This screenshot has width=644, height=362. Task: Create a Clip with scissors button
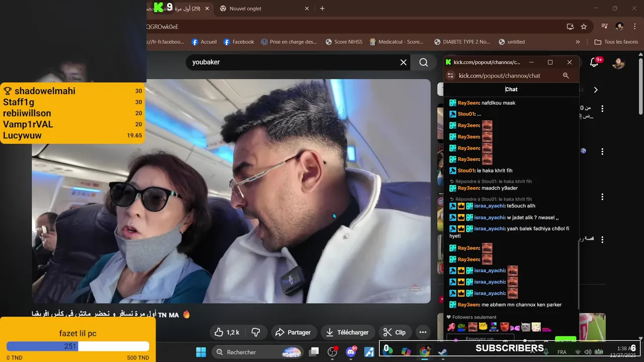pyautogui.click(x=394, y=332)
